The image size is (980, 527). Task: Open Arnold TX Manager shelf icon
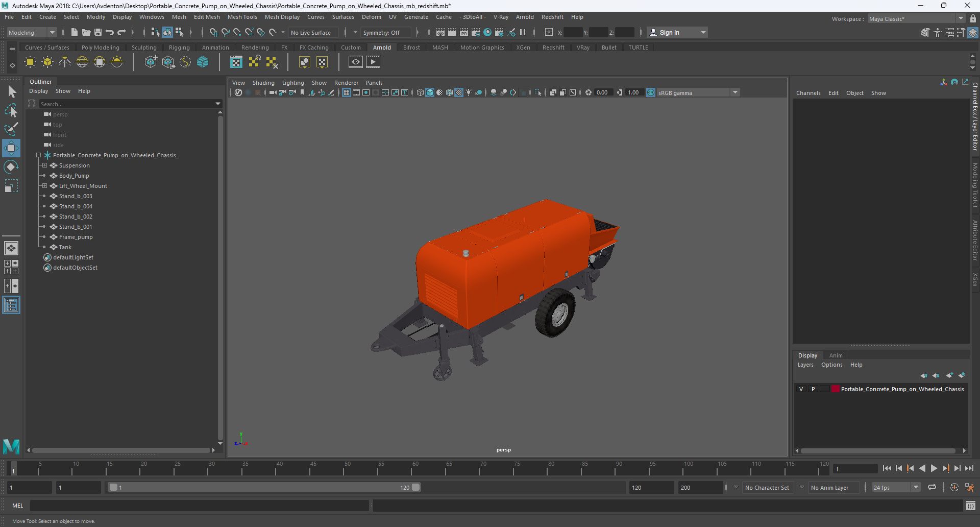coord(236,62)
